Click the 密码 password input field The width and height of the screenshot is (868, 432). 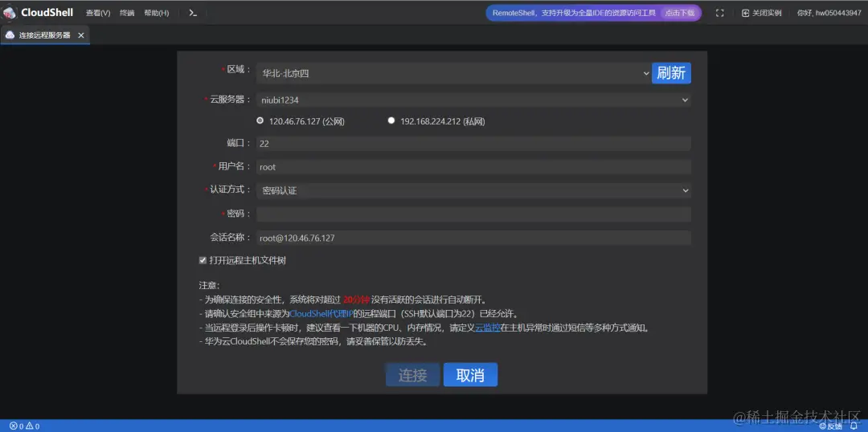coord(473,214)
